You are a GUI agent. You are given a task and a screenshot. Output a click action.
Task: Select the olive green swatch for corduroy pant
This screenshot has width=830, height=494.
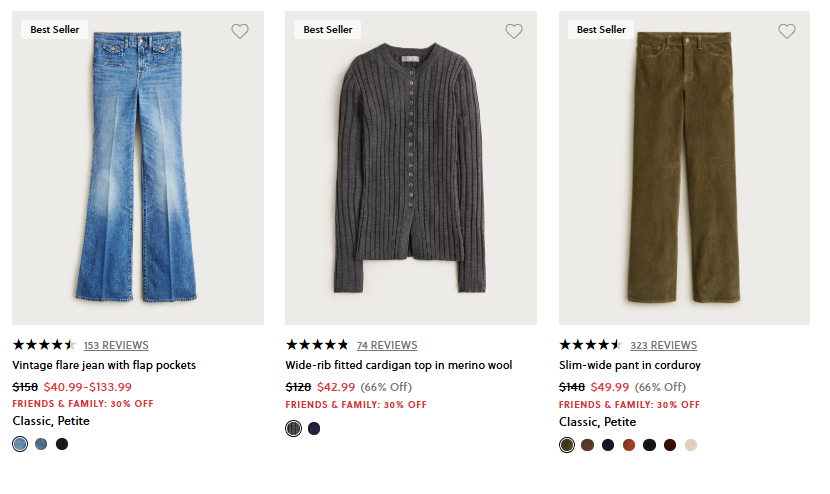(567, 445)
